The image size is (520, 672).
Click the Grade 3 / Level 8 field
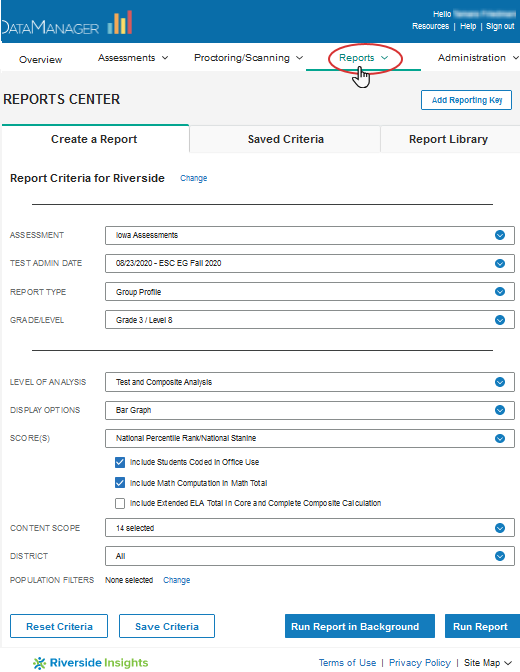310,320
